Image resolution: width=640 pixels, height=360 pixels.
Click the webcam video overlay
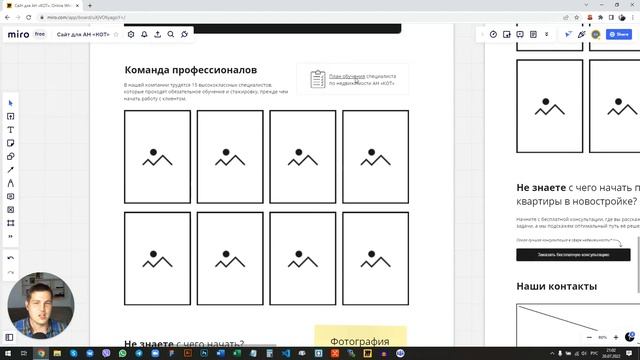point(41,305)
